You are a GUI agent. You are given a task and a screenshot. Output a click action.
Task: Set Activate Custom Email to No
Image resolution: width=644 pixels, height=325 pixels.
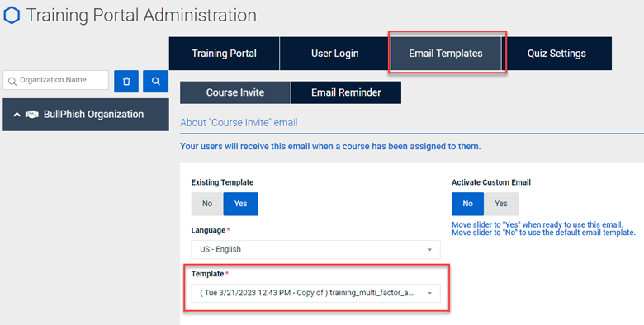(468, 204)
